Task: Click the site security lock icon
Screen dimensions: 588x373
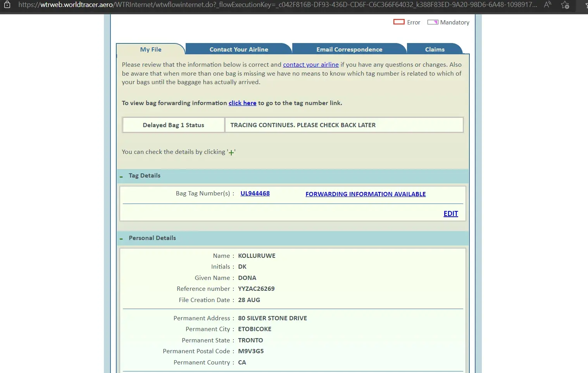Action: (x=7, y=5)
